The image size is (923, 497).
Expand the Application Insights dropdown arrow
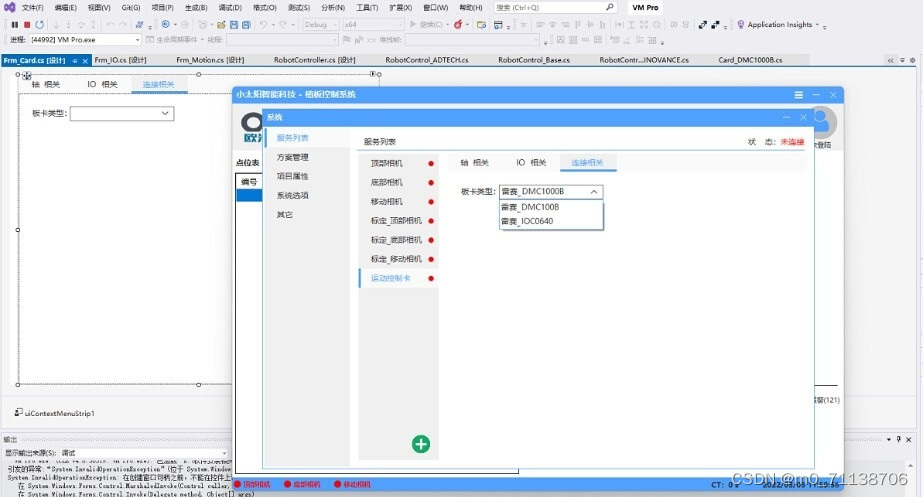coord(818,25)
